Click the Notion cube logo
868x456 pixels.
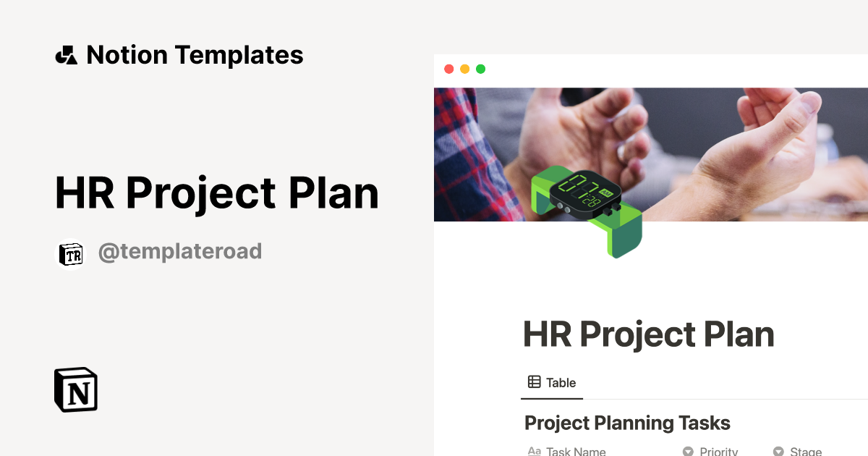(x=76, y=389)
